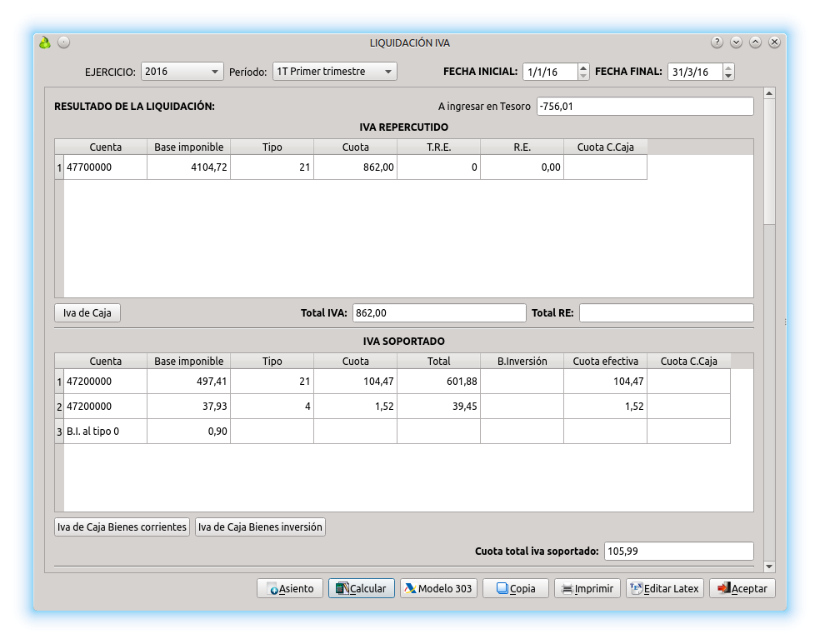Click Iva de Caja Bienes inversión
This screenshot has width=820, height=644.
[260, 527]
